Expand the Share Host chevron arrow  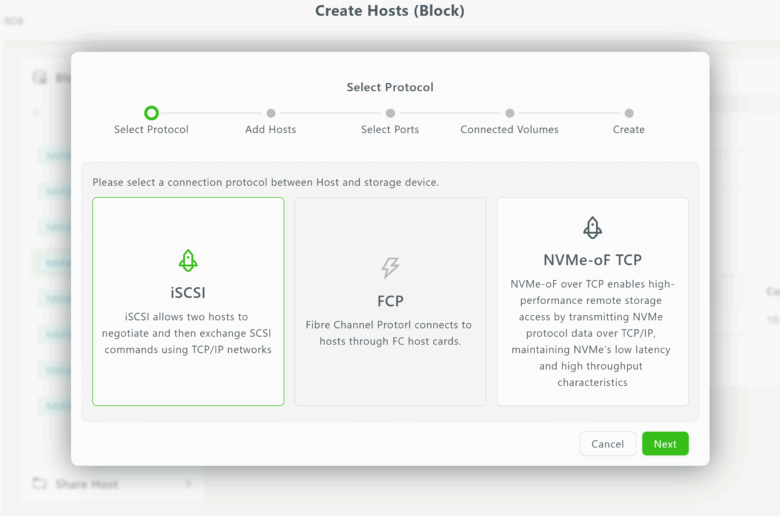click(188, 484)
